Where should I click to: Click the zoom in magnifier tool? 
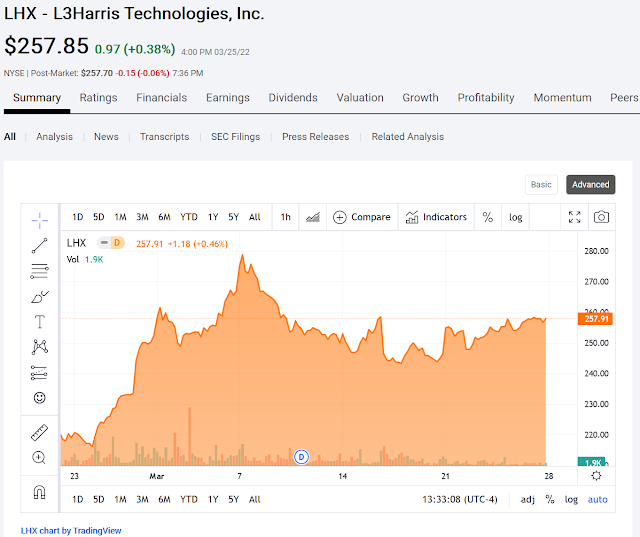(x=39, y=458)
